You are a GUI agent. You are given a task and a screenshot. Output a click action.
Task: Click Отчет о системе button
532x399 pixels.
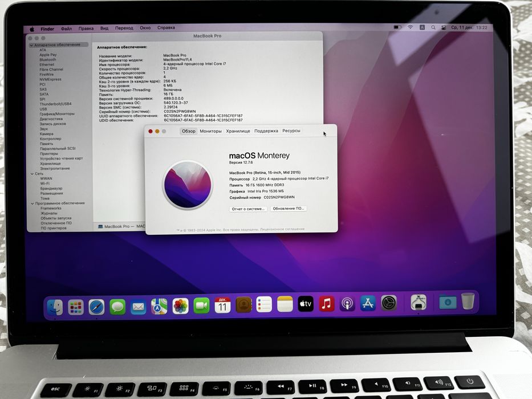248,209
